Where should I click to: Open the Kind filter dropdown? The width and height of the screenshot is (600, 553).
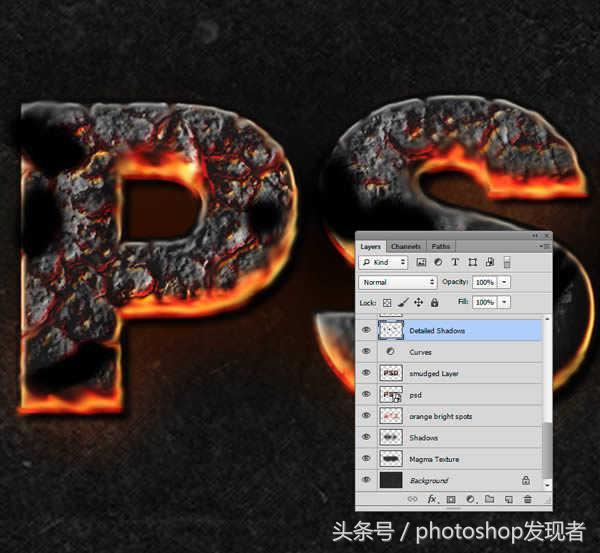[383, 262]
